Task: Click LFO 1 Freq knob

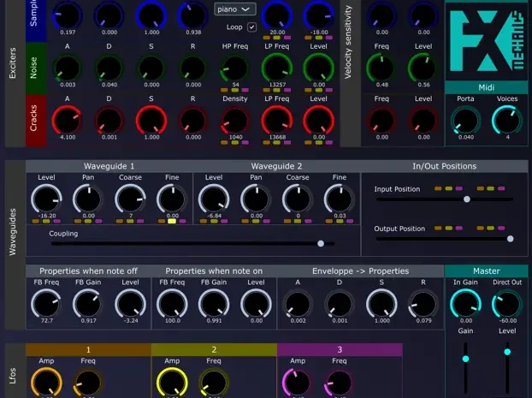Action: 88,383
